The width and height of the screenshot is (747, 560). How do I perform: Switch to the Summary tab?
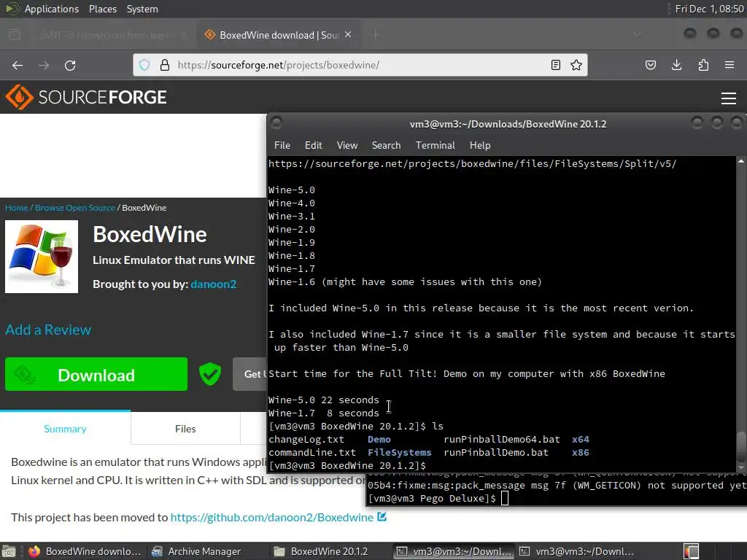65,429
